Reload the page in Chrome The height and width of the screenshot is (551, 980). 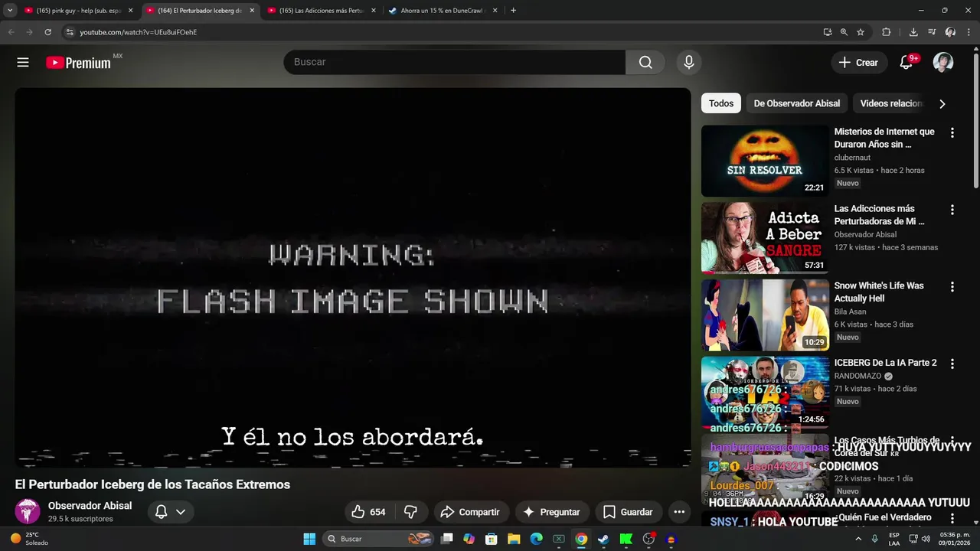click(47, 32)
